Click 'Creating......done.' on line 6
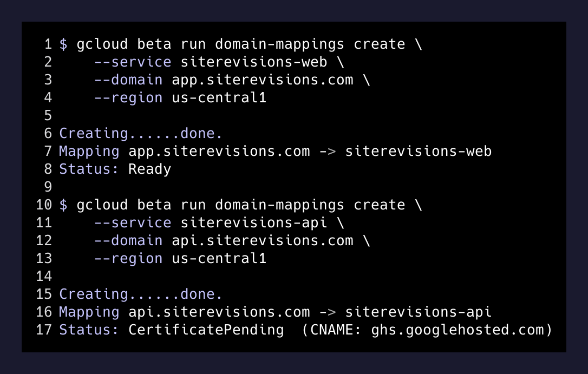Image resolution: width=588 pixels, height=374 pixels. point(141,133)
